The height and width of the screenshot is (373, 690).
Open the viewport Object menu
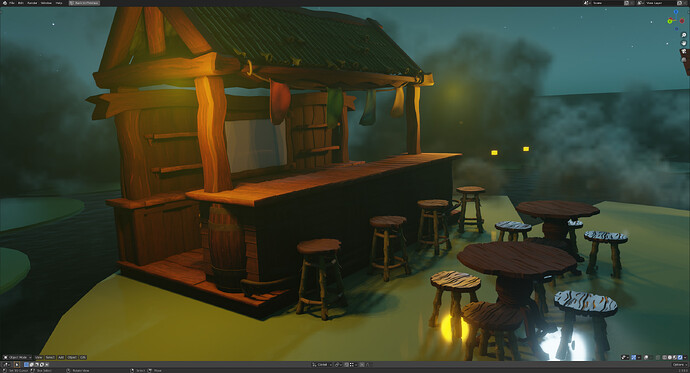point(72,358)
